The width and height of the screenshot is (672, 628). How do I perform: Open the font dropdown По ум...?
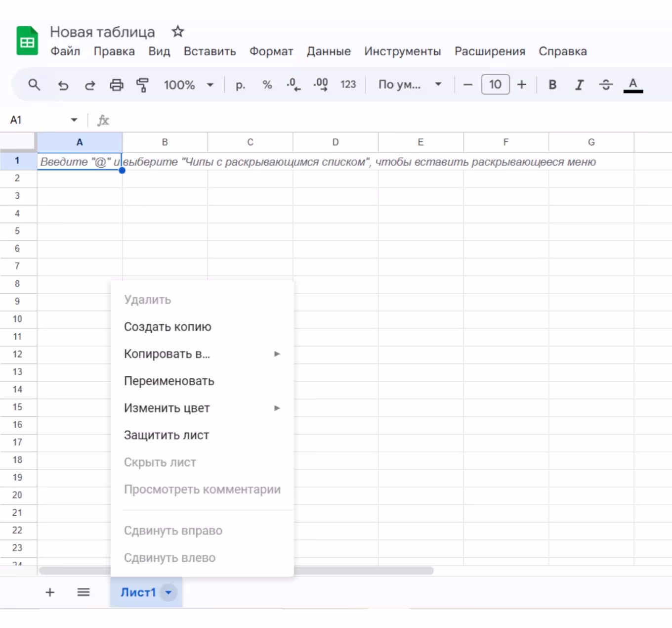pyautogui.click(x=409, y=85)
